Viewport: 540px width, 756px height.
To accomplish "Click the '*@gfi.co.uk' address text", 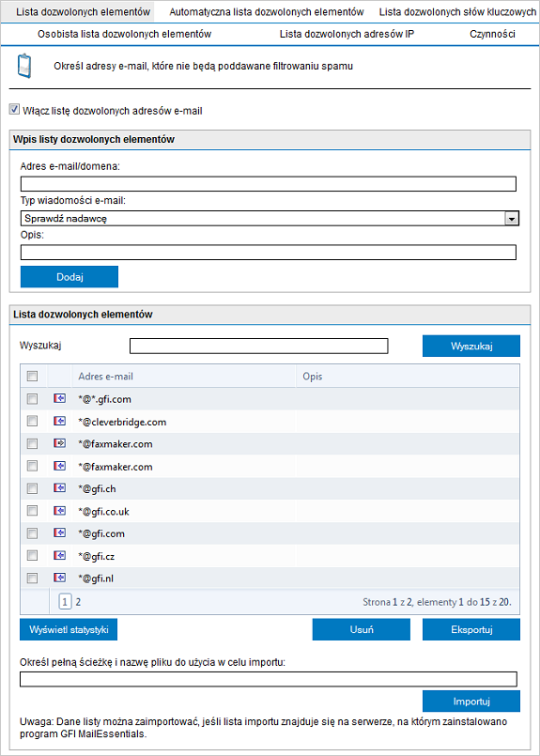I will (x=103, y=512).
